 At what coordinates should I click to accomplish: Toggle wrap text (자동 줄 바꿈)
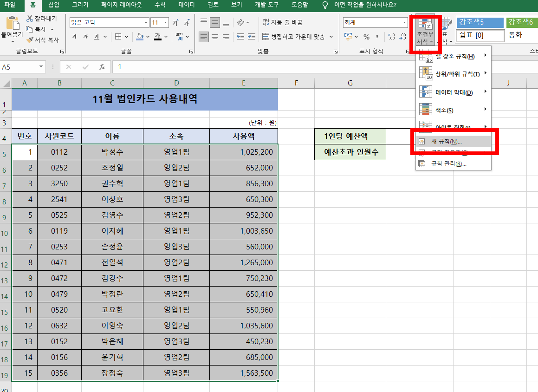(x=282, y=22)
